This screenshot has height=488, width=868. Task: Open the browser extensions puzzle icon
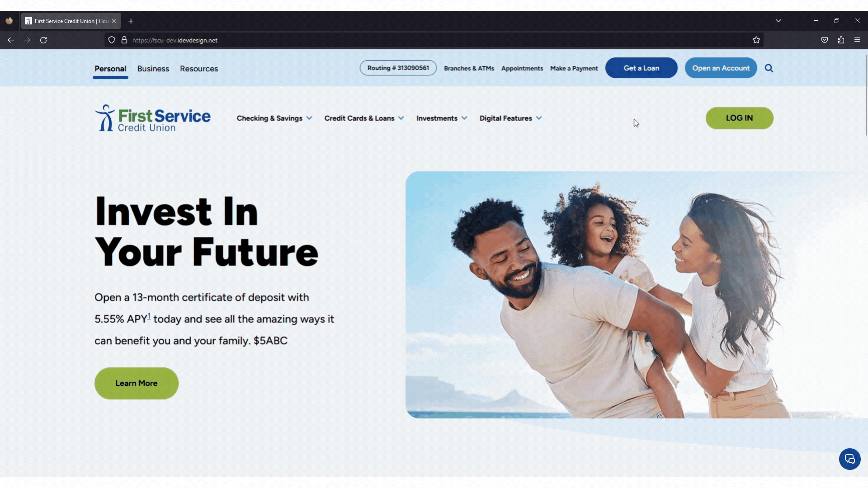pos(840,40)
